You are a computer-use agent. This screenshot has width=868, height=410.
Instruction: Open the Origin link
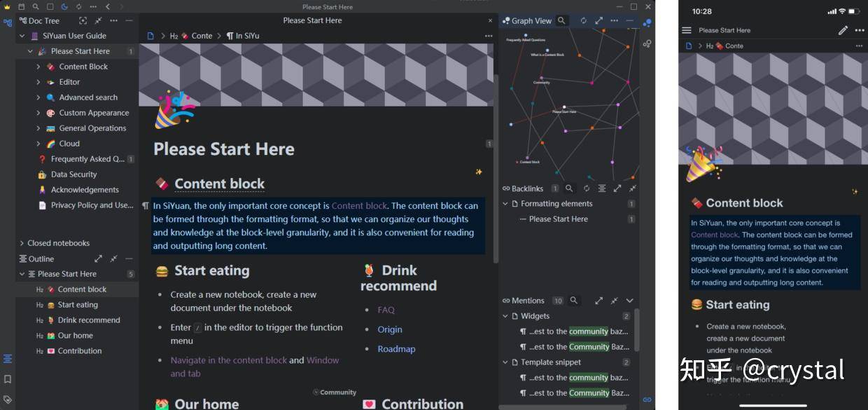(x=390, y=329)
